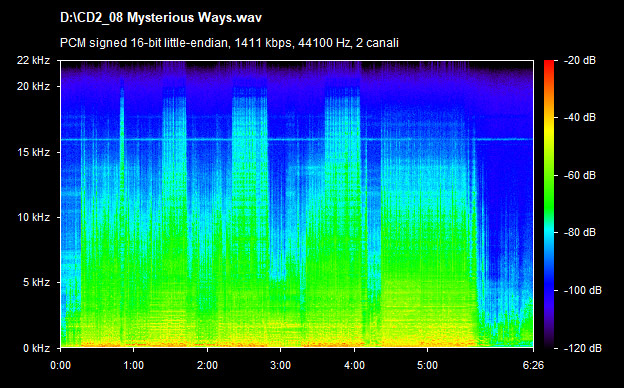Select the 10 kHz frequency label
The width and height of the screenshot is (624, 388).
click(33, 217)
